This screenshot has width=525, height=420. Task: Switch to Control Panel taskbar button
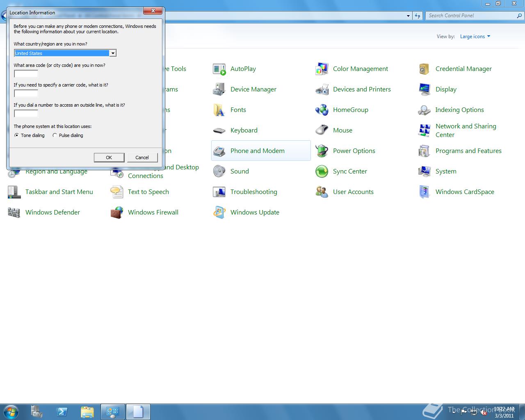point(113,412)
